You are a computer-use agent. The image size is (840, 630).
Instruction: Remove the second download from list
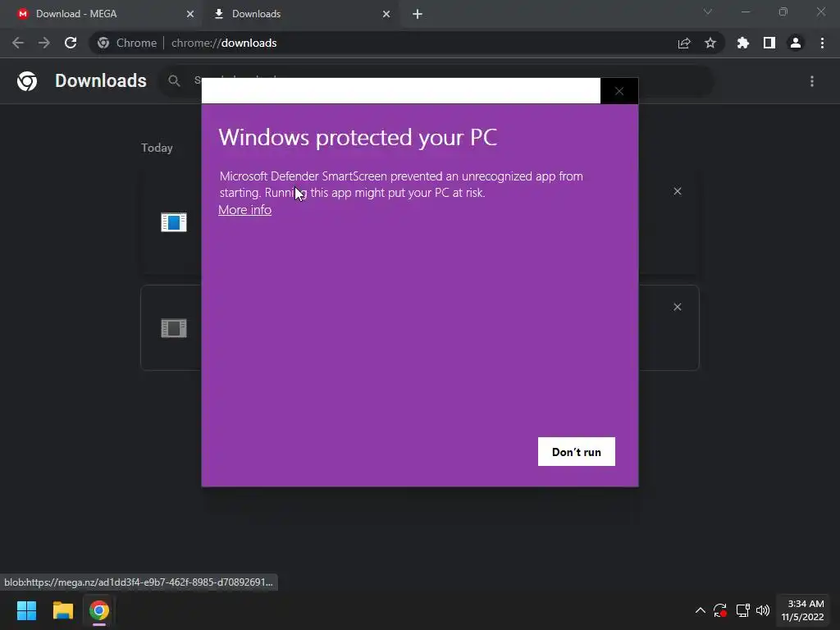(677, 307)
